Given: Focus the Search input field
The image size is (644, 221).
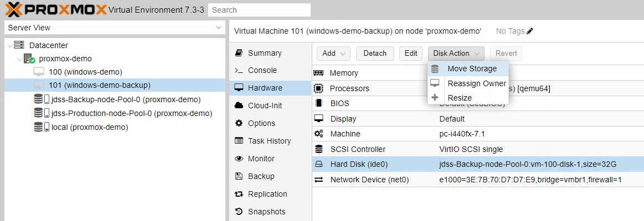Looking at the screenshot, I should coord(259,10).
